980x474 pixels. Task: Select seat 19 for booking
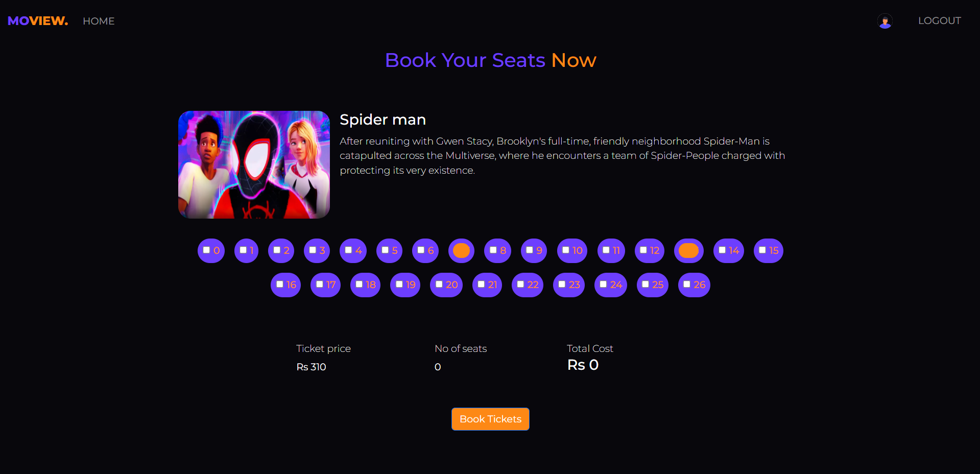tap(405, 285)
